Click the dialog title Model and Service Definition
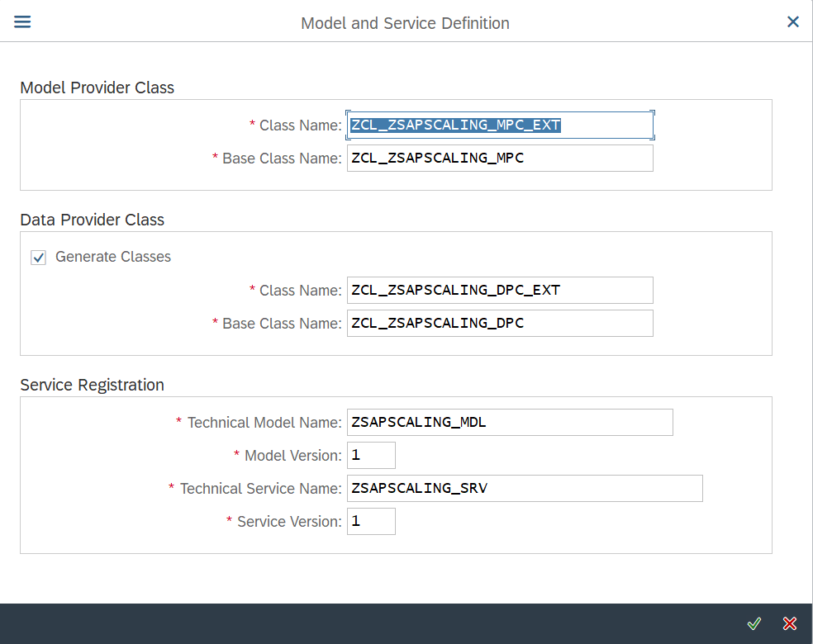The width and height of the screenshot is (813, 644). point(405,23)
